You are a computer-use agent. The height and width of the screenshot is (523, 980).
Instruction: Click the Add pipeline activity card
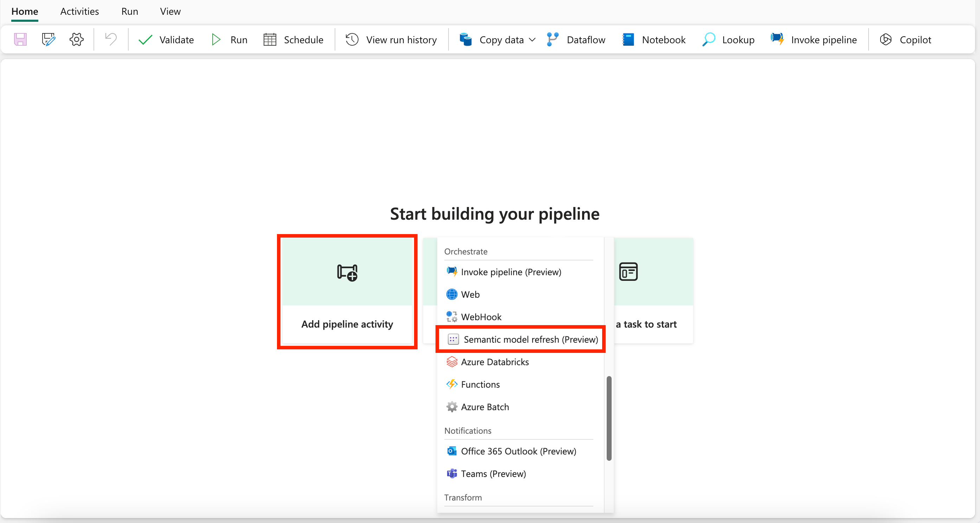click(x=347, y=291)
